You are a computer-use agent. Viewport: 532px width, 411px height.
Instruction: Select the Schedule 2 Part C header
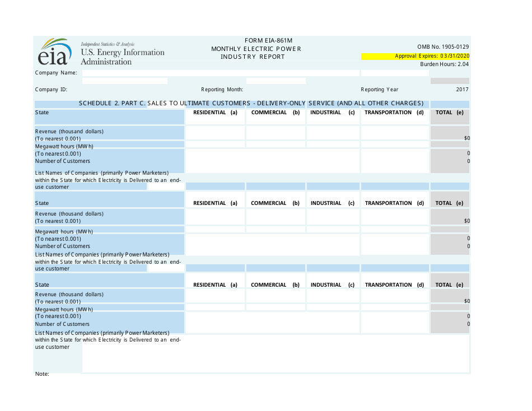tap(252, 104)
